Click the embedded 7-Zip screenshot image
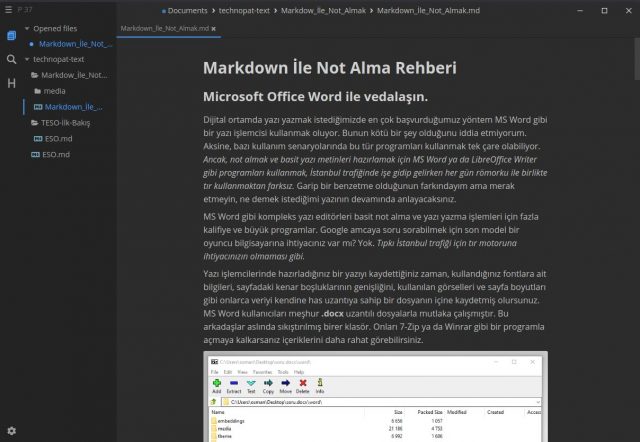The height and width of the screenshot is (442, 640). 376,396
